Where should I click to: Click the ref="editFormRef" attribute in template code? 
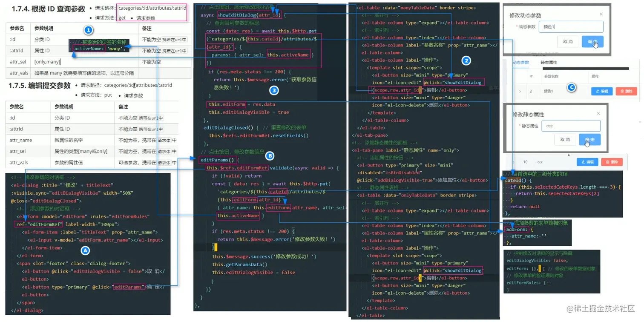[39, 224]
